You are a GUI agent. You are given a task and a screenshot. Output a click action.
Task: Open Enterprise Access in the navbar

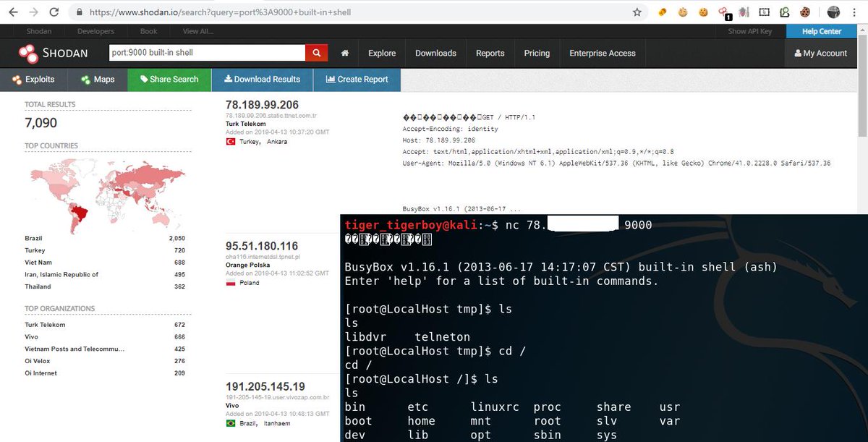(x=603, y=53)
